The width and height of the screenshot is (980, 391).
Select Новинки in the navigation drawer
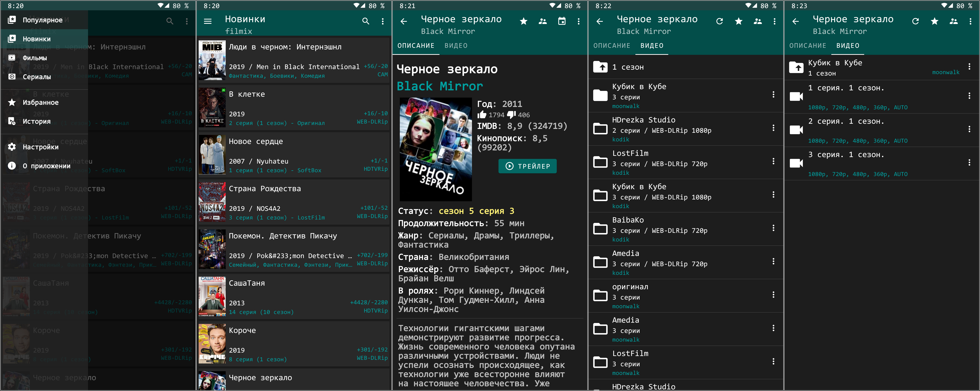point(44,39)
